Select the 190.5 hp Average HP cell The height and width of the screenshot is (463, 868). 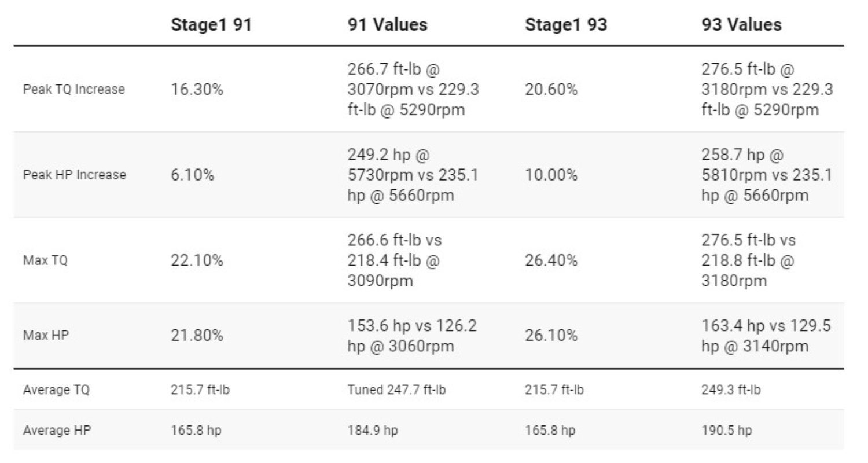pos(727,431)
